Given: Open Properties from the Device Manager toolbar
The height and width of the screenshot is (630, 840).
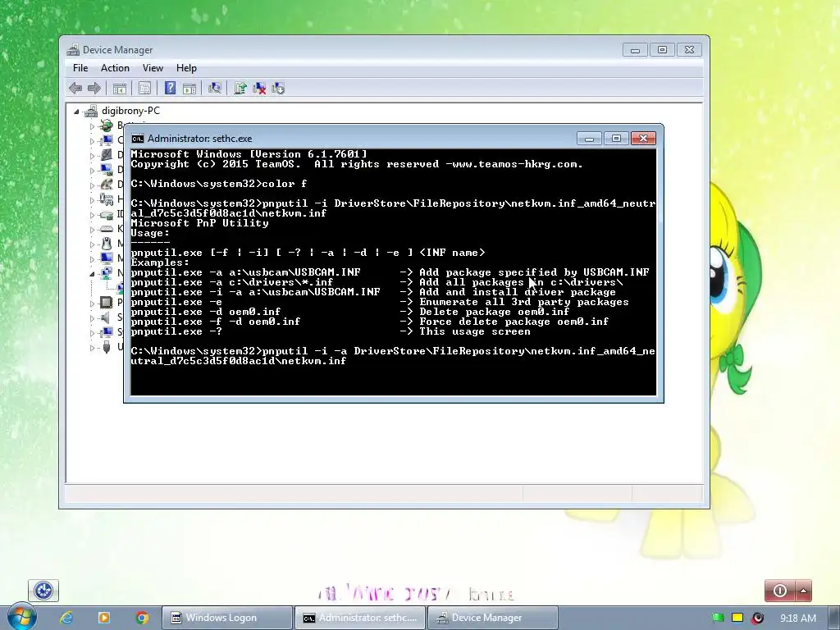Looking at the screenshot, I should point(144,89).
